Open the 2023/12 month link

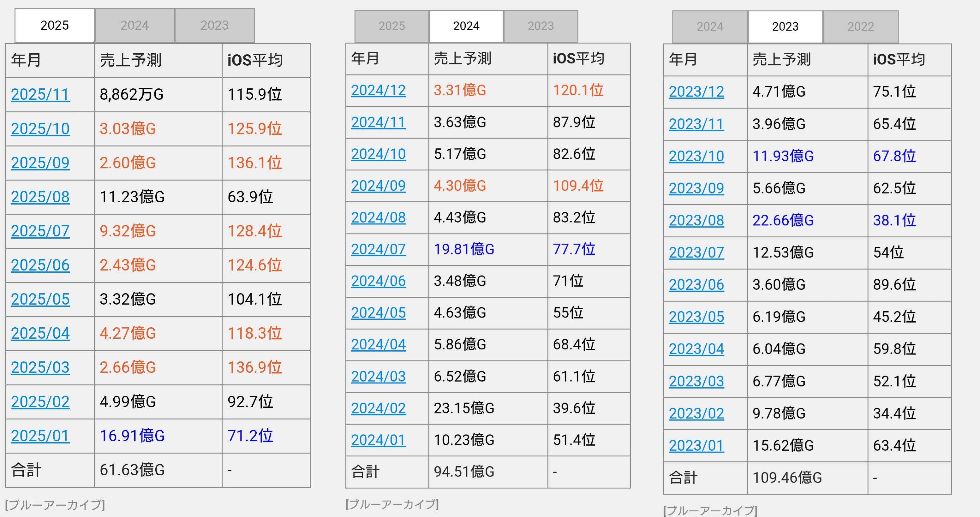click(x=696, y=92)
